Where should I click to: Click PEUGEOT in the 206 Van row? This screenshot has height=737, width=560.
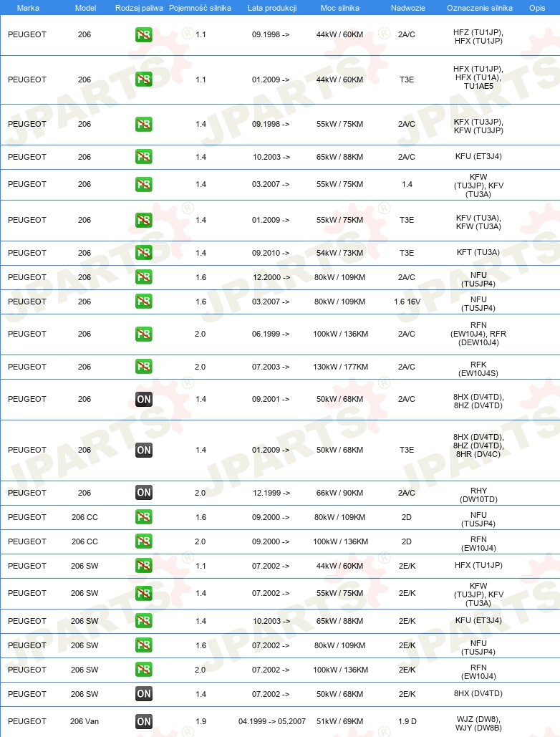click(x=27, y=721)
